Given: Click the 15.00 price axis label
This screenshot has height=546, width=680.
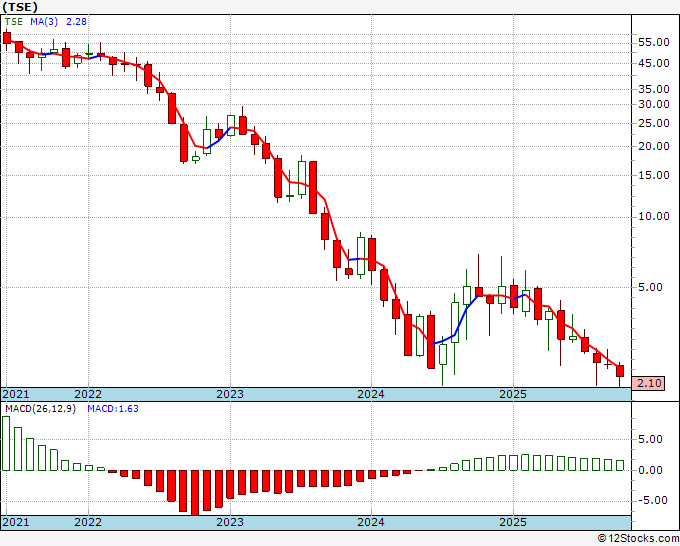Looking at the screenshot, I should [654, 175].
